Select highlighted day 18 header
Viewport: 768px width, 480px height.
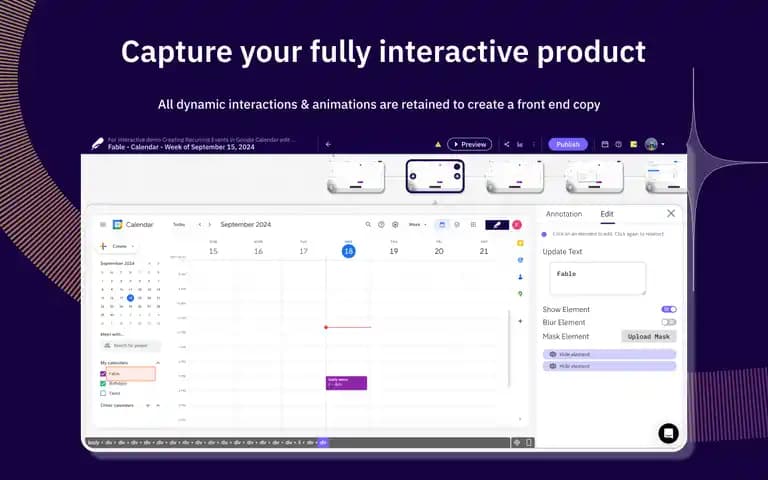tap(348, 251)
